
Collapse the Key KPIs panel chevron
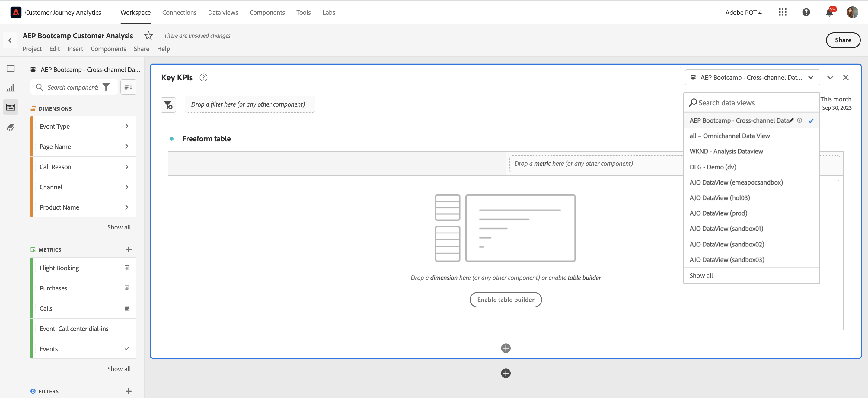click(830, 78)
